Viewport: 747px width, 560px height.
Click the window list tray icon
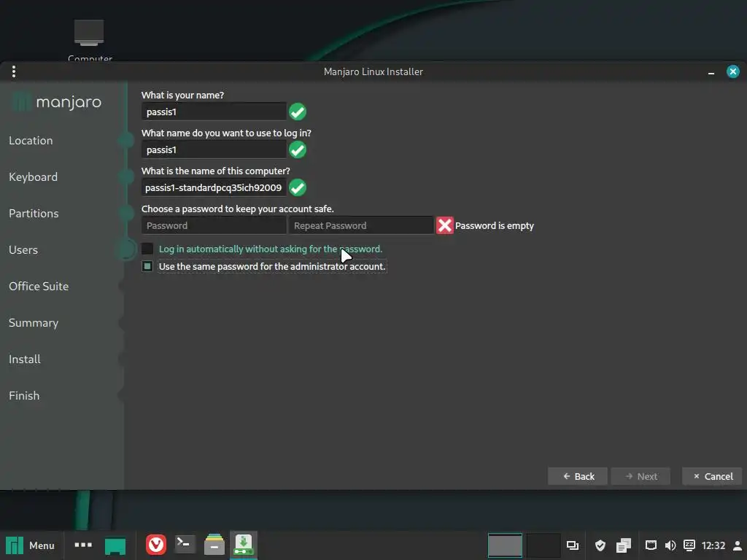click(x=572, y=545)
